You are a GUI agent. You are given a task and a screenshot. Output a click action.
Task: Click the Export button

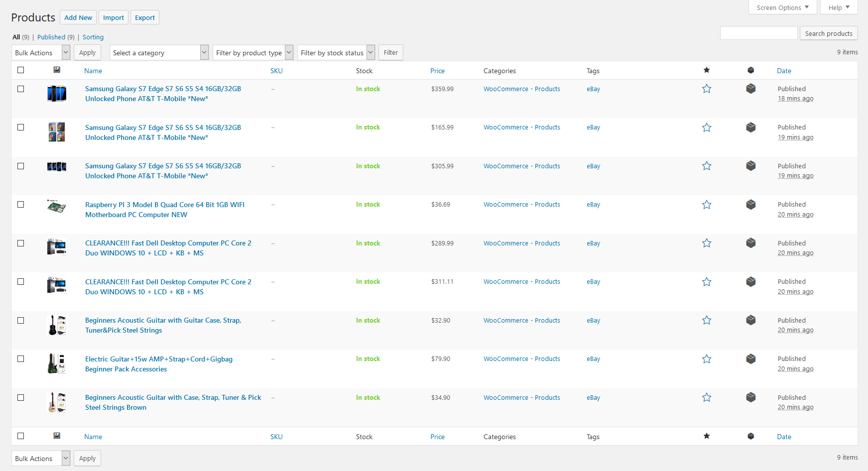[145, 17]
